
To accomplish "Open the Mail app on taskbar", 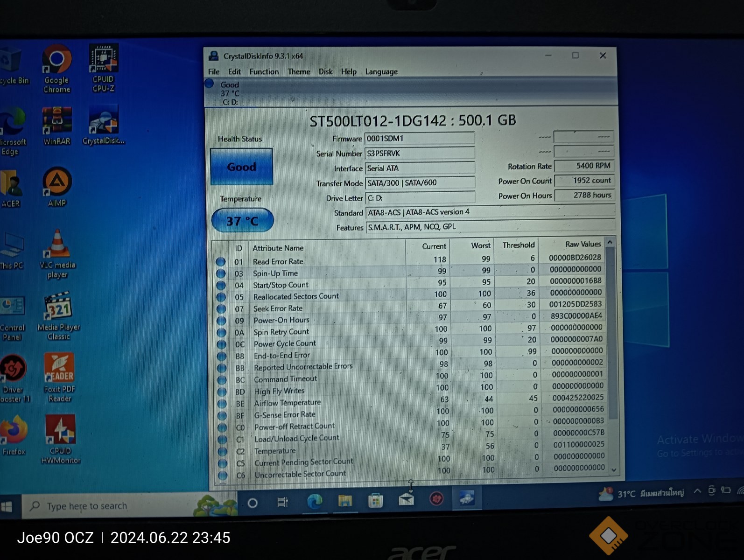I will pyautogui.click(x=406, y=500).
